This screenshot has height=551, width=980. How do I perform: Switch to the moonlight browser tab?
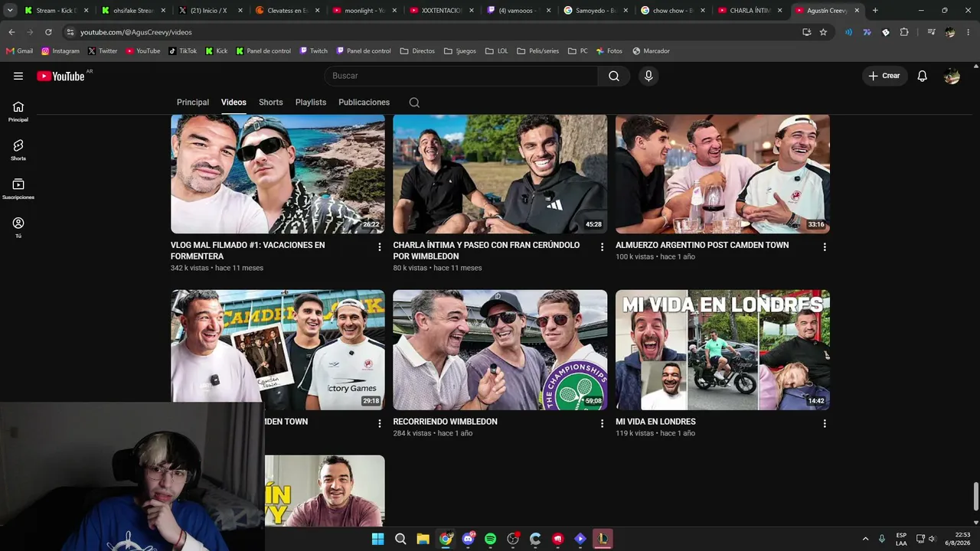pos(365,11)
